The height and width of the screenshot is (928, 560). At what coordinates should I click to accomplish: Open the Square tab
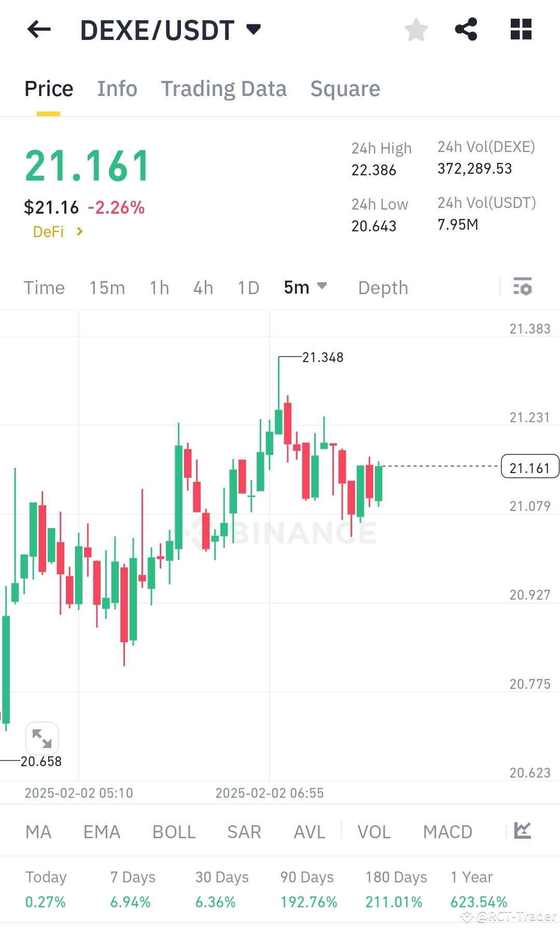tap(345, 88)
